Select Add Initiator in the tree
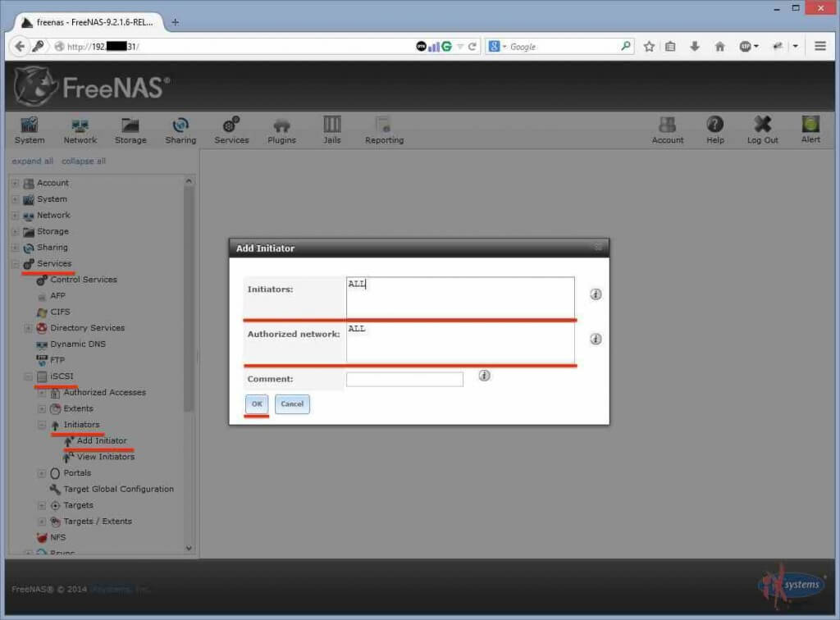840x620 pixels. coord(102,440)
